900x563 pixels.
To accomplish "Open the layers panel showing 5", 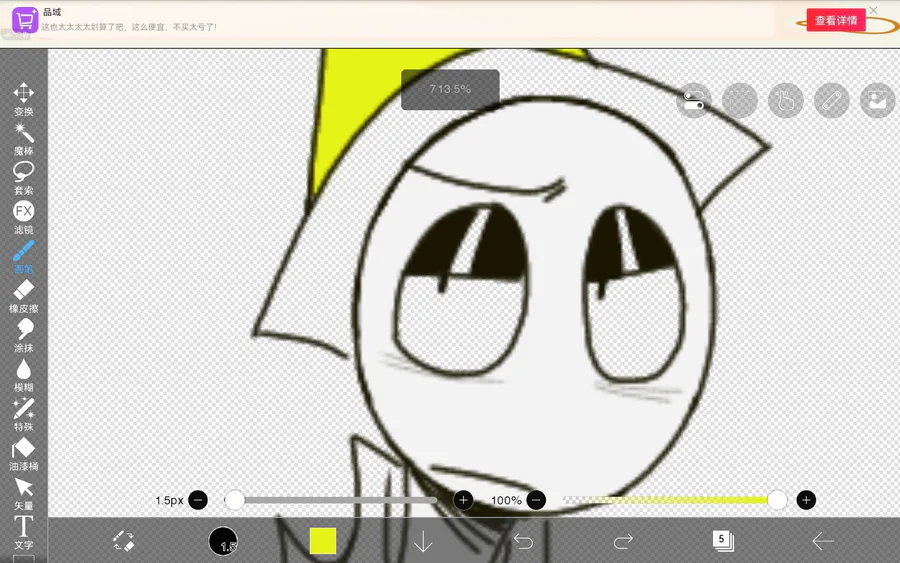I will [x=723, y=541].
